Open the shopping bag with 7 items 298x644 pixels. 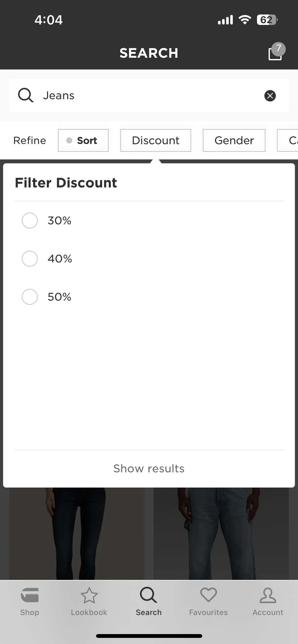[x=276, y=52]
